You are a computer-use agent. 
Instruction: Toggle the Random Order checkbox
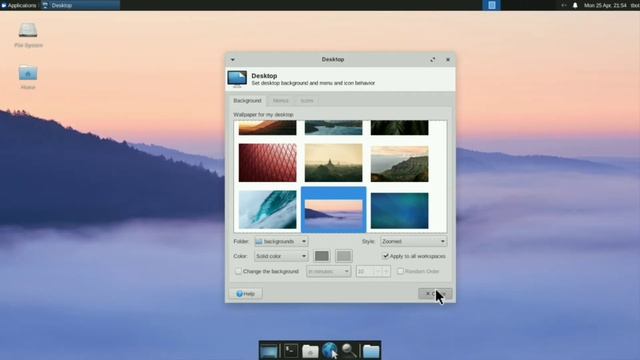(x=418, y=271)
